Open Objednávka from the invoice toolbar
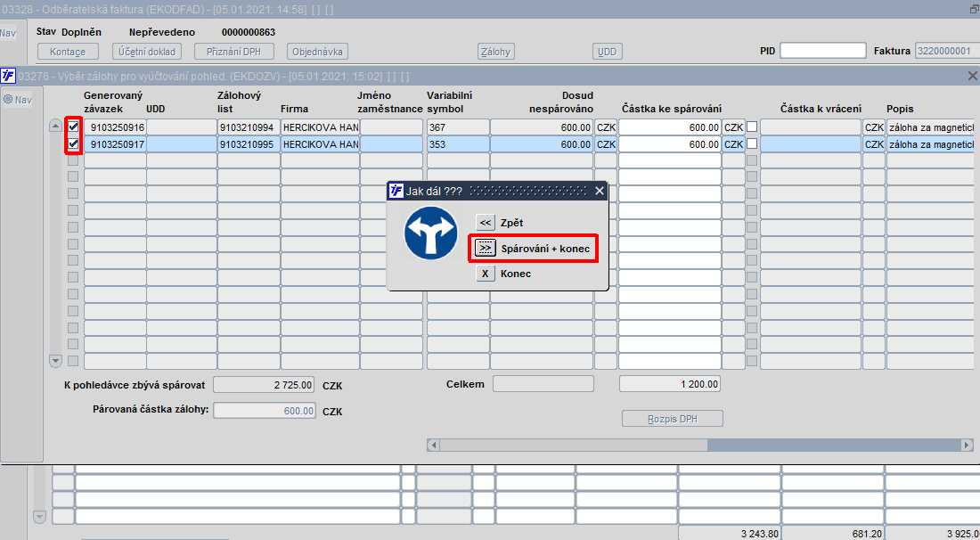980x540 pixels. pos(317,52)
